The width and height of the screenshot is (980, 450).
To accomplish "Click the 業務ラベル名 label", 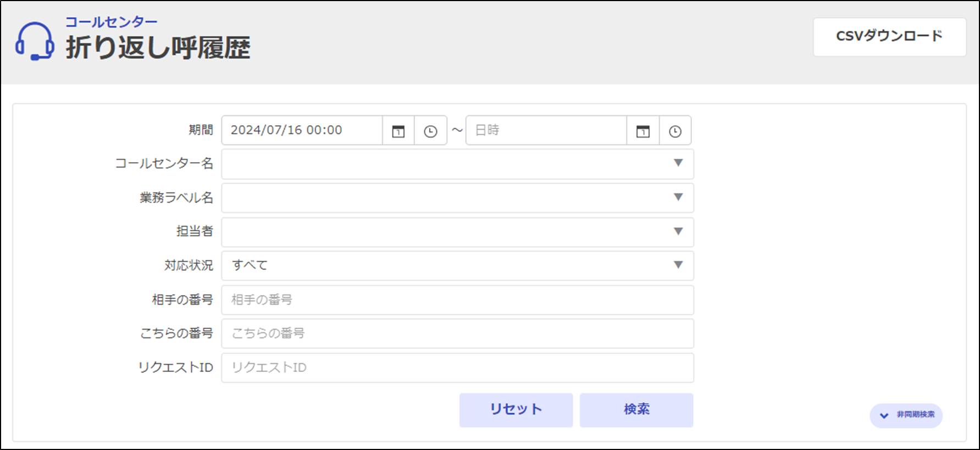I will point(176,197).
